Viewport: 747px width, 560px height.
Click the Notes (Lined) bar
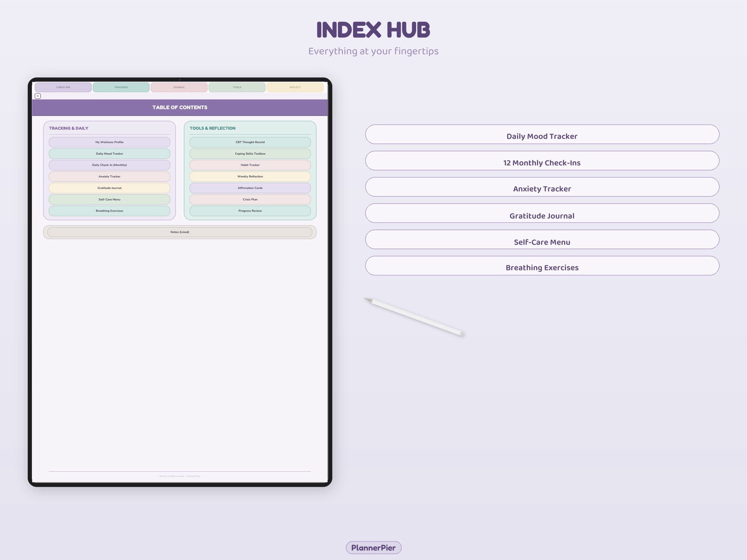[180, 232]
